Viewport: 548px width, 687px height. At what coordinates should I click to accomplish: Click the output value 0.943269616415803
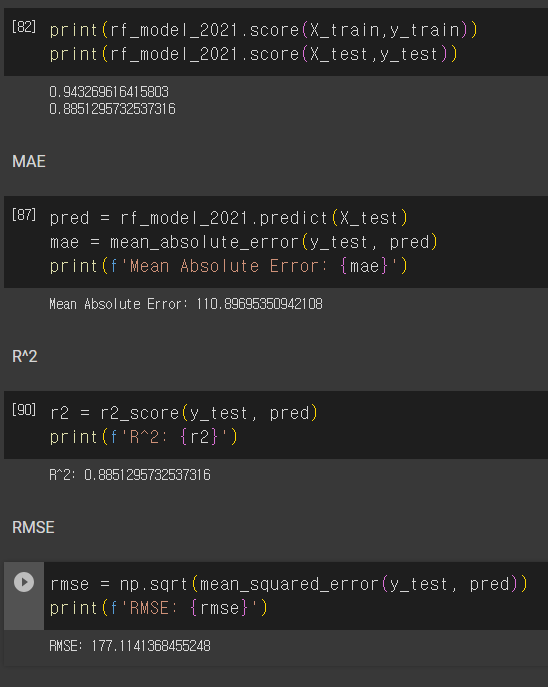[x=109, y=92]
